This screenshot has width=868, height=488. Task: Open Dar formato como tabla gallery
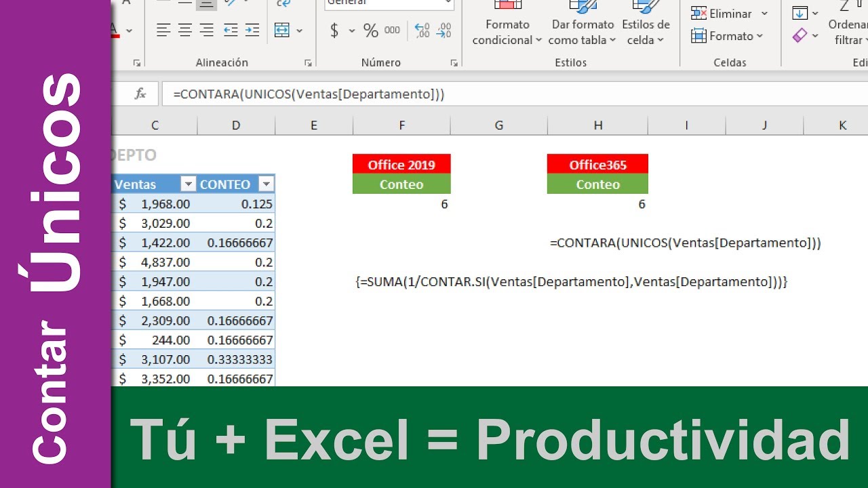tap(583, 24)
